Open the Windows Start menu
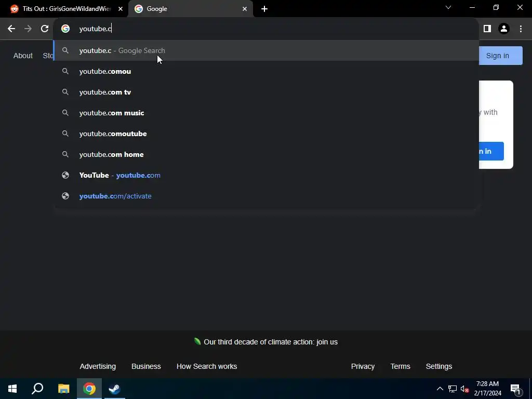This screenshot has height=399, width=532. coord(12,389)
